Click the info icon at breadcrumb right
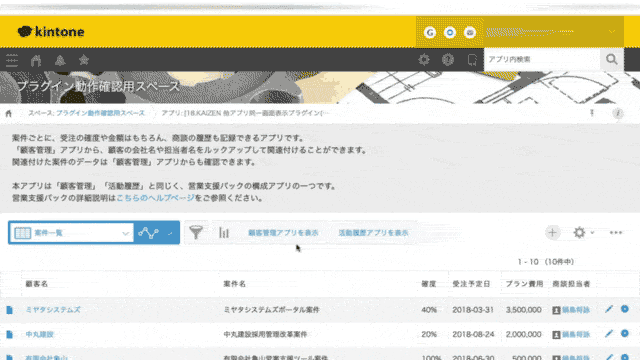The height and width of the screenshot is (360, 640). click(x=618, y=113)
